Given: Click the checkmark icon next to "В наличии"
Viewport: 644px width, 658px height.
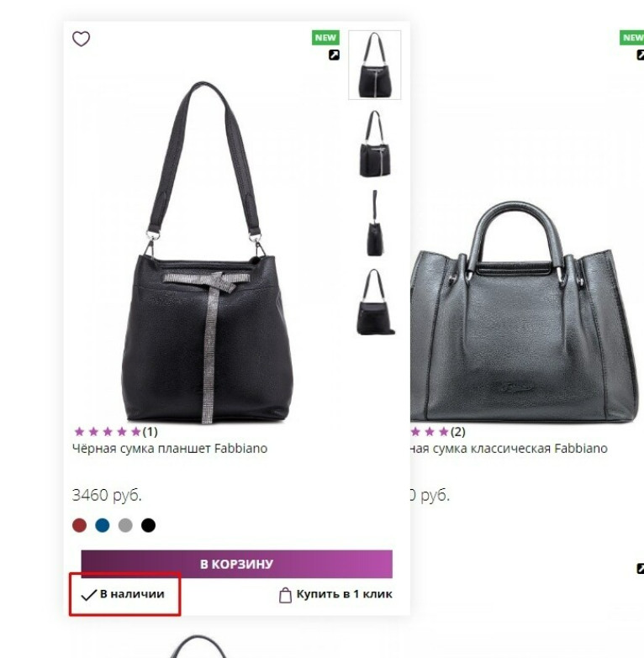Looking at the screenshot, I should (x=88, y=595).
